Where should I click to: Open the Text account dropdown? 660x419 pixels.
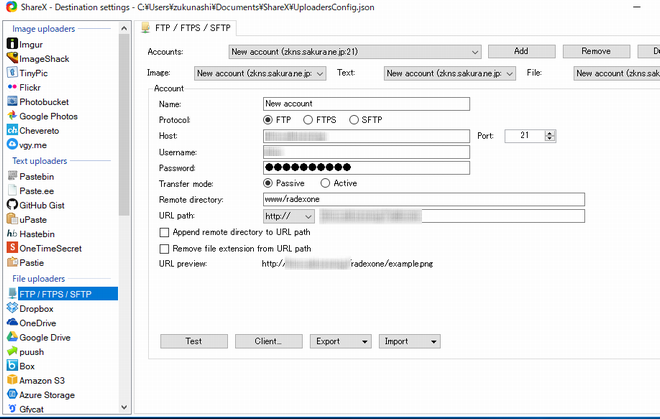coord(450,73)
